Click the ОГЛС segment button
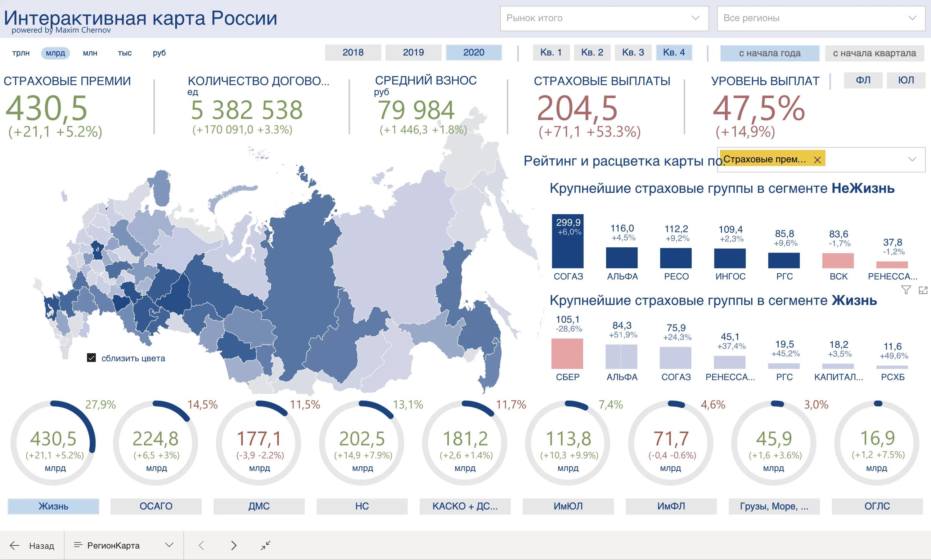Viewport: 931px width, 560px height. click(x=877, y=506)
